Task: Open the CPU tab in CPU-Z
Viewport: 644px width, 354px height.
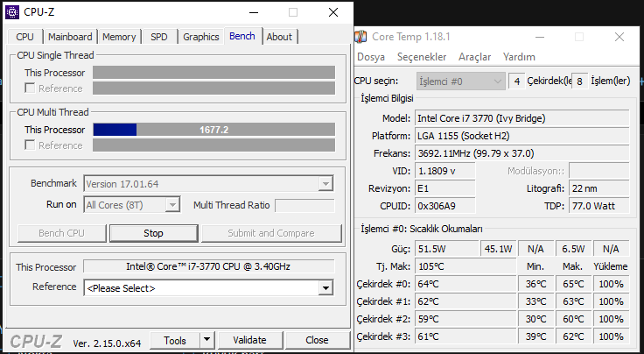Action: pos(25,37)
